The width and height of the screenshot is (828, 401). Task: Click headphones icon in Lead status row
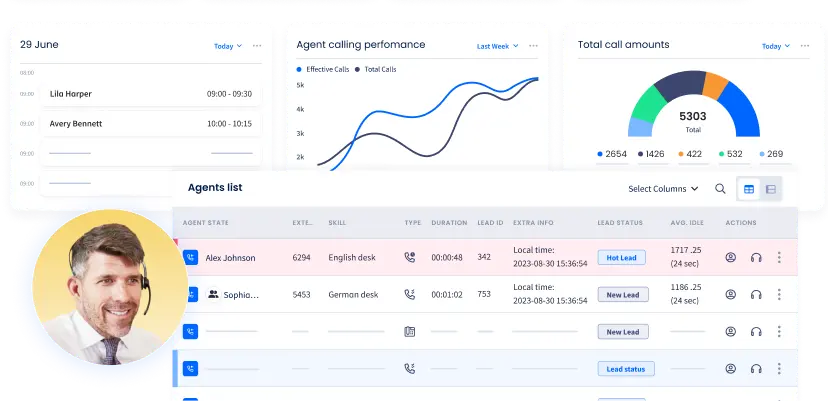756,368
